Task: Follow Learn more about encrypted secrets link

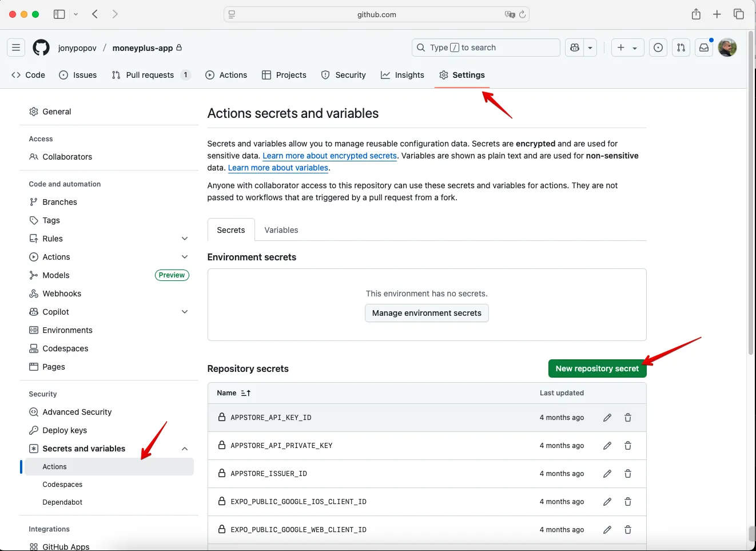Action: 329,156
